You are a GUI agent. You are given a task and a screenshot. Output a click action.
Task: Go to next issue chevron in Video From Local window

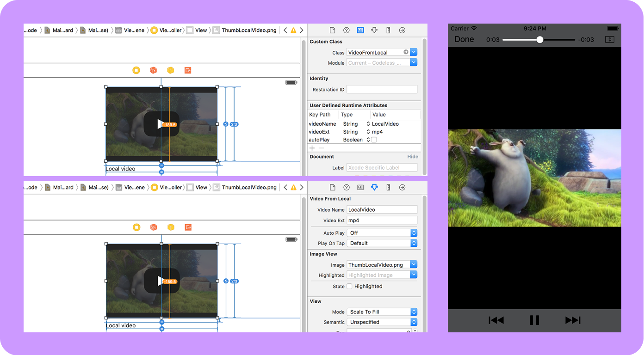pos(302,187)
